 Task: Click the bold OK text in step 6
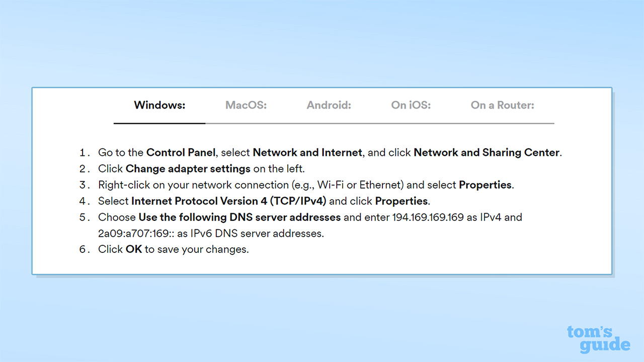coord(134,249)
